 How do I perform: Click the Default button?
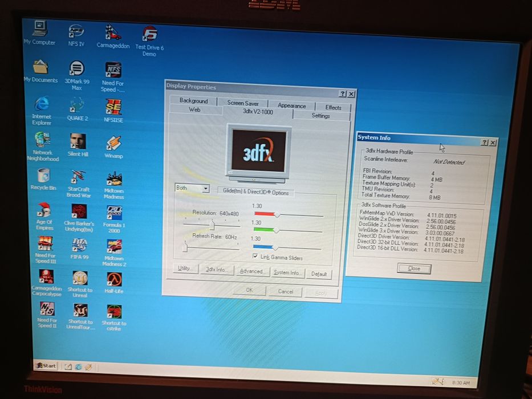coord(319,274)
